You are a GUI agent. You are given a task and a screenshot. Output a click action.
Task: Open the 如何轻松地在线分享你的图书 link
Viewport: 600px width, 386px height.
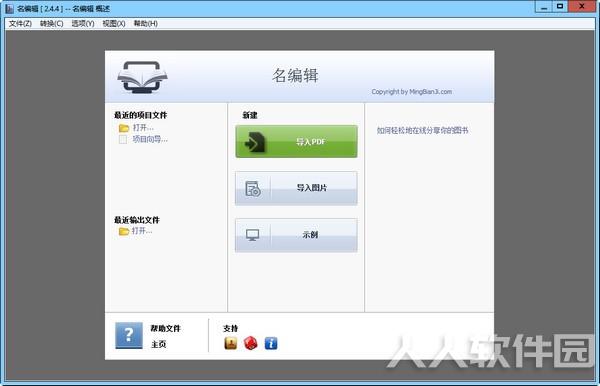(422, 130)
